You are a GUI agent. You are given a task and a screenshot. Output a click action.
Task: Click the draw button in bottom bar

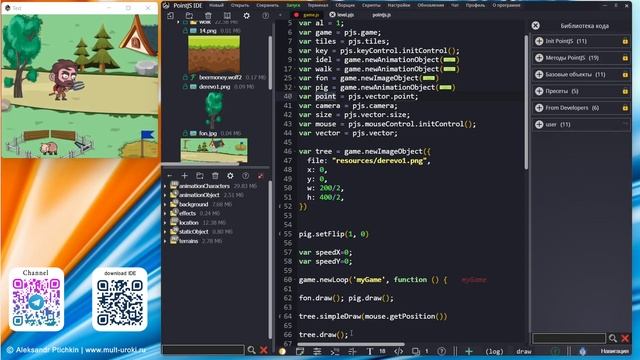click(x=524, y=351)
